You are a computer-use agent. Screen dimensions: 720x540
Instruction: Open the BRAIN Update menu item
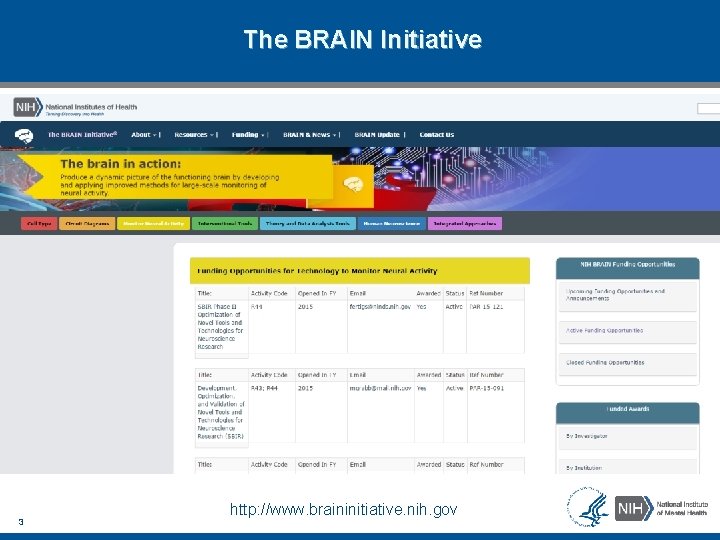pos(377,135)
